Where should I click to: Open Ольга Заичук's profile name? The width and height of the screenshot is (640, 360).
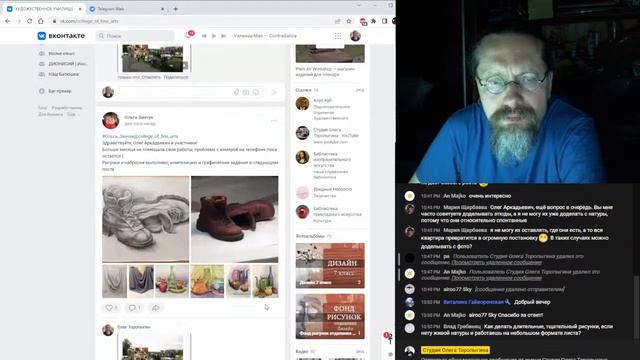pyautogui.click(x=139, y=117)
